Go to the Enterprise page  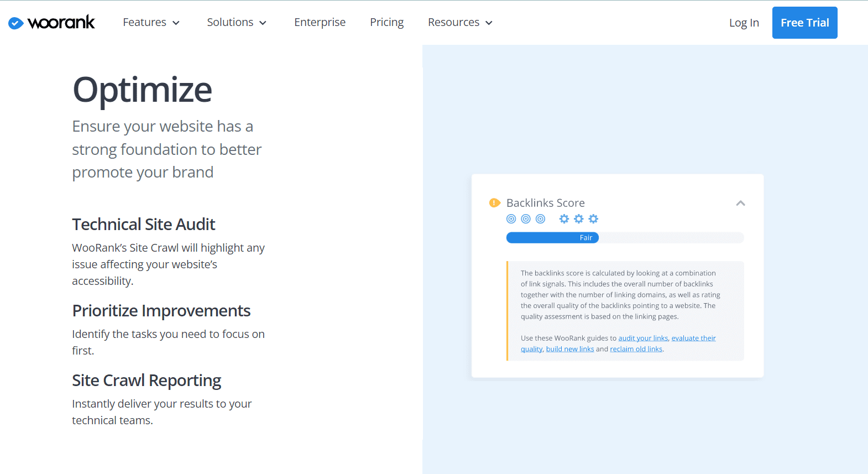pyautogui.click(x=320, y=23)
